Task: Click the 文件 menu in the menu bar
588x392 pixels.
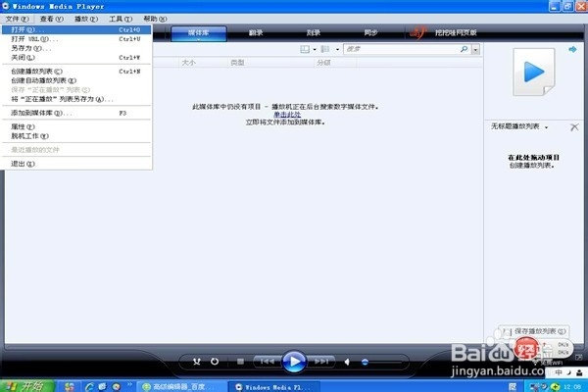Action: (x=18, y=19)
